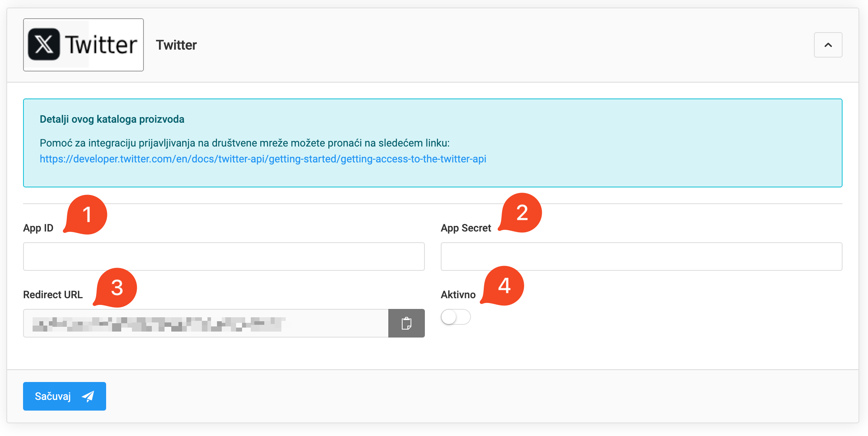868x436 pixels.
Task: Click the Twitter panel title text
Action: (176, 45)
